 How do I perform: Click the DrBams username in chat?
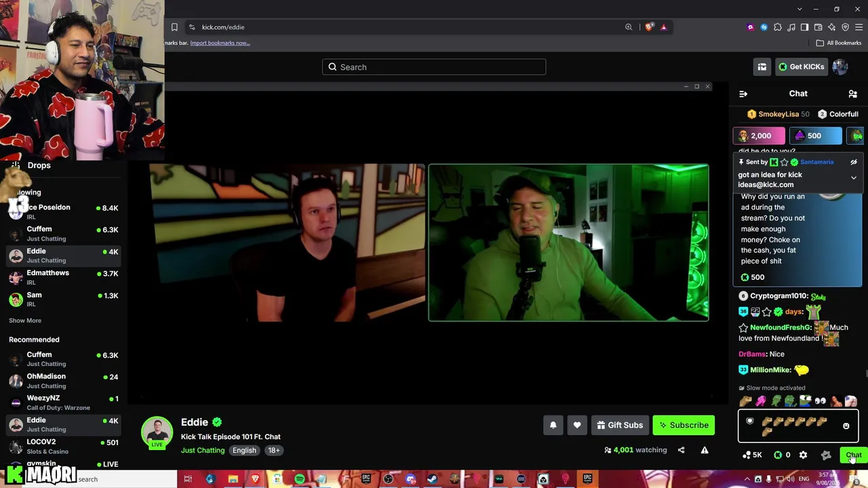(x=752, y=354)
